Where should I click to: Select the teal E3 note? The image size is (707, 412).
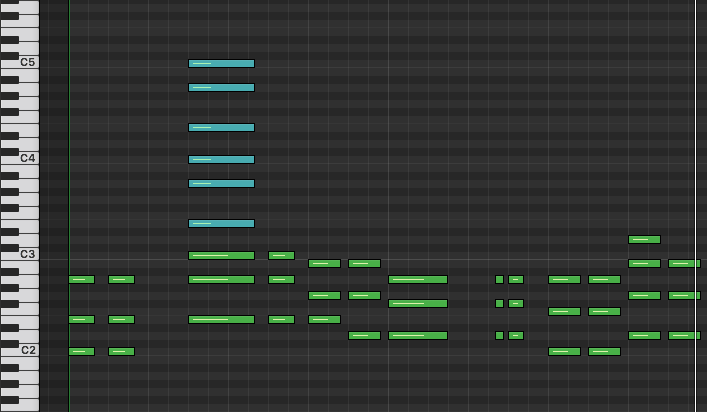tap(221, 224)
